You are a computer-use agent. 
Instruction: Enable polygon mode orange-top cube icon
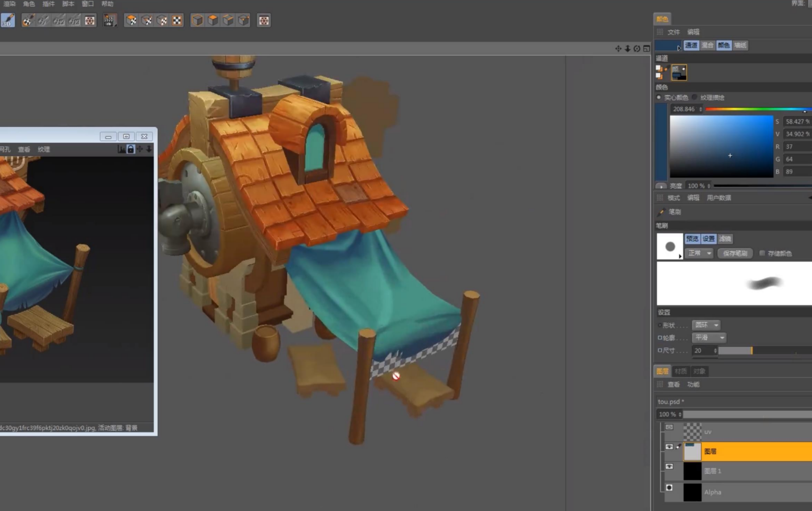pos(213,20)
